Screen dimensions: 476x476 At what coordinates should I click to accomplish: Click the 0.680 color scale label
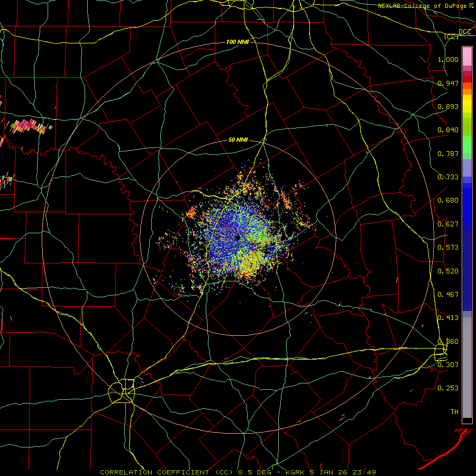click(x=448, y=200)
